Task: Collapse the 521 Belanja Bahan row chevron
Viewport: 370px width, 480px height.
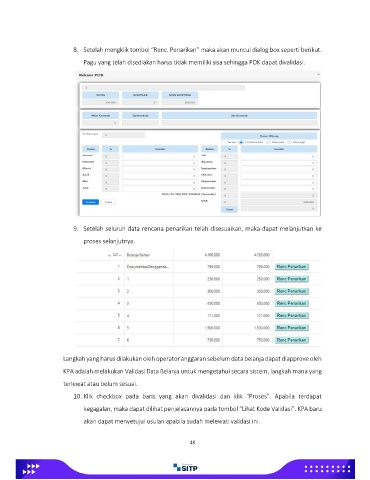Action: 109,255
